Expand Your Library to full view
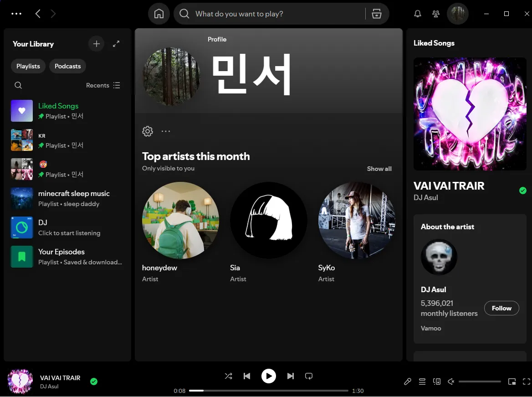 click(116, 44)
